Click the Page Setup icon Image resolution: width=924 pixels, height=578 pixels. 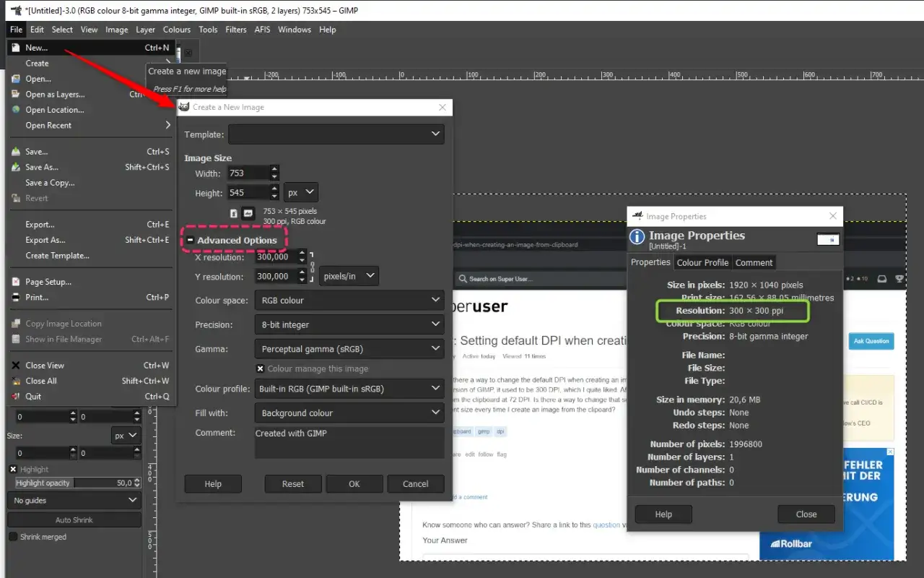coord(16,282)
